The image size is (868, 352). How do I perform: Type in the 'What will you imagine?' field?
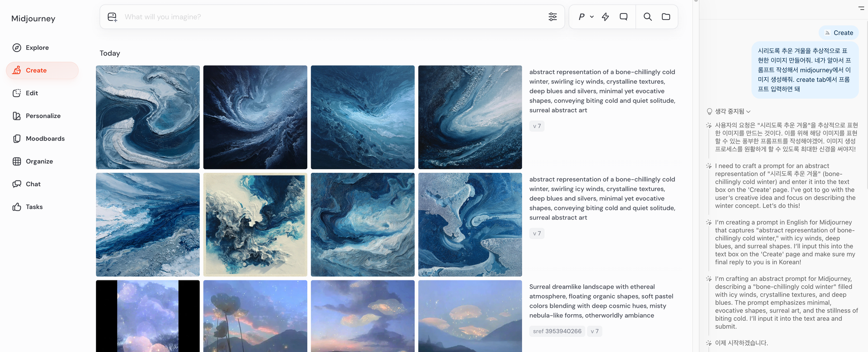330,17
